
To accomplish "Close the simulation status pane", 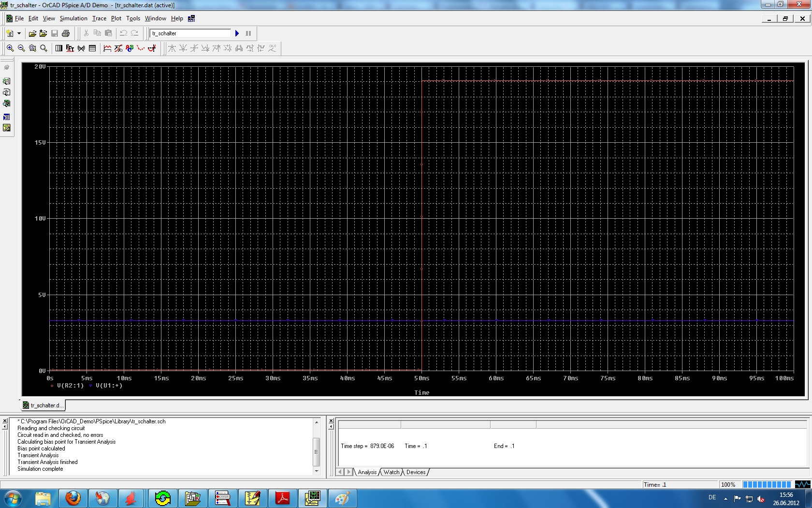I will (331, 421).
